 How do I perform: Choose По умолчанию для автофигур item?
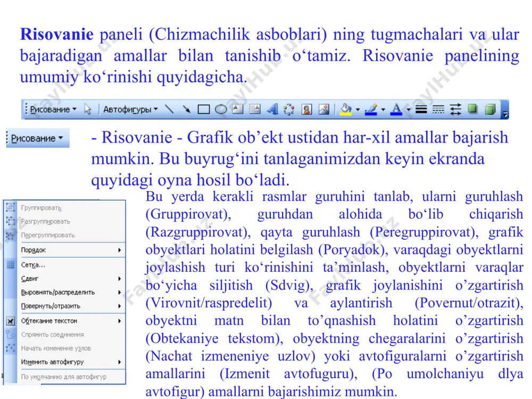(65, 377)
